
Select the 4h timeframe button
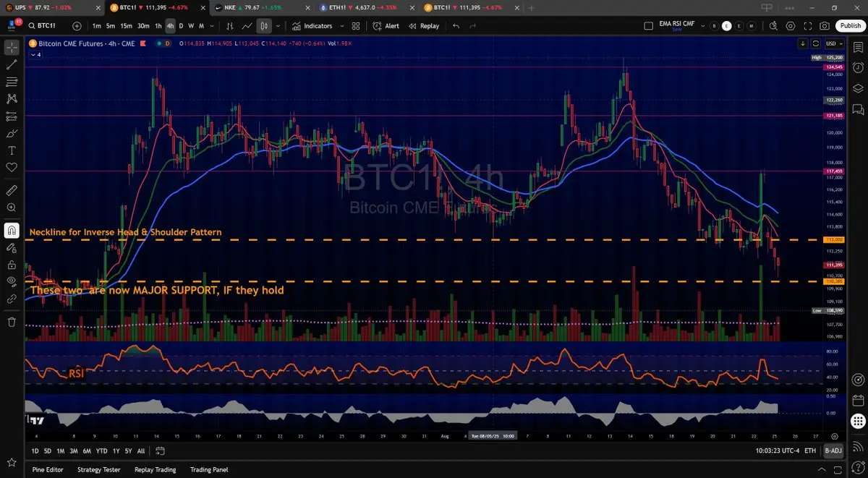(171, 26)
